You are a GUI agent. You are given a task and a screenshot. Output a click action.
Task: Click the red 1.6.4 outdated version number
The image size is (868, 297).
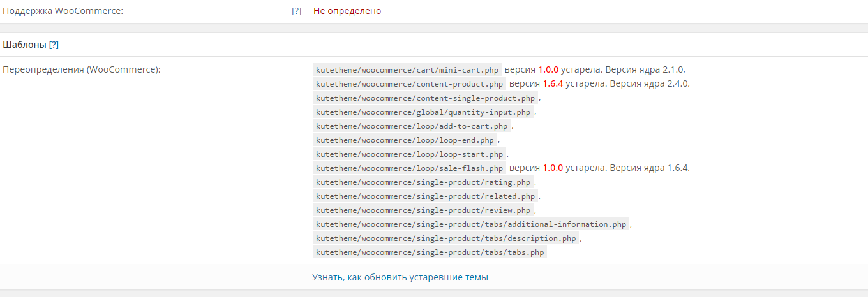[x=553, y=83]
